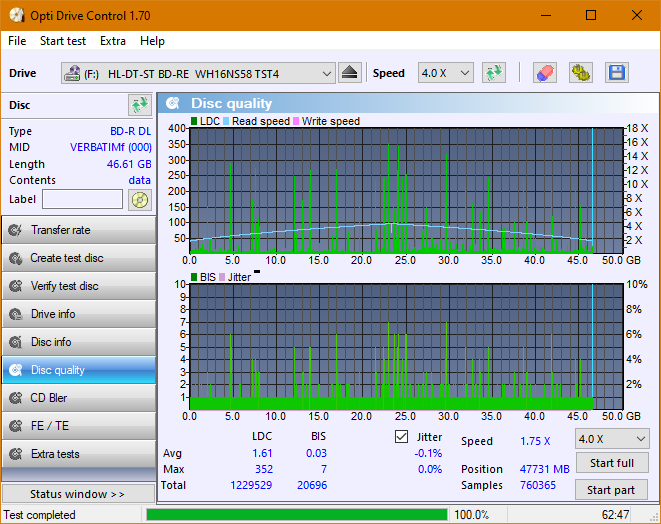661x524 pixels.
Task: Click the disc label icon next to Label field
Action: [x=140, y=200]
